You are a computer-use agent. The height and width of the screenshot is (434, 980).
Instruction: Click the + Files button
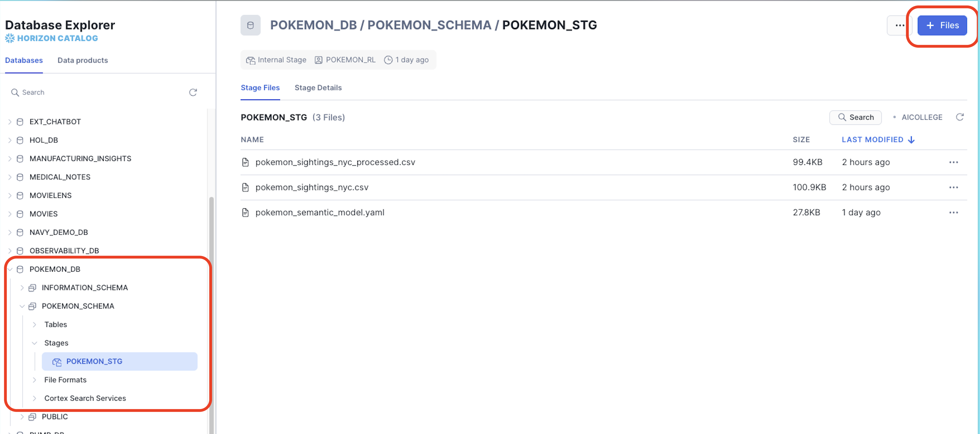click(942, 26)
